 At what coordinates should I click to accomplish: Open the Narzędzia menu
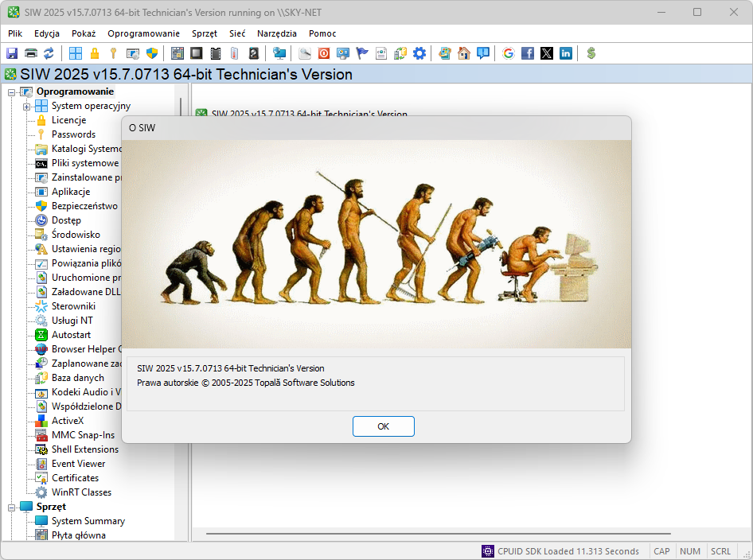click(277, 33)
